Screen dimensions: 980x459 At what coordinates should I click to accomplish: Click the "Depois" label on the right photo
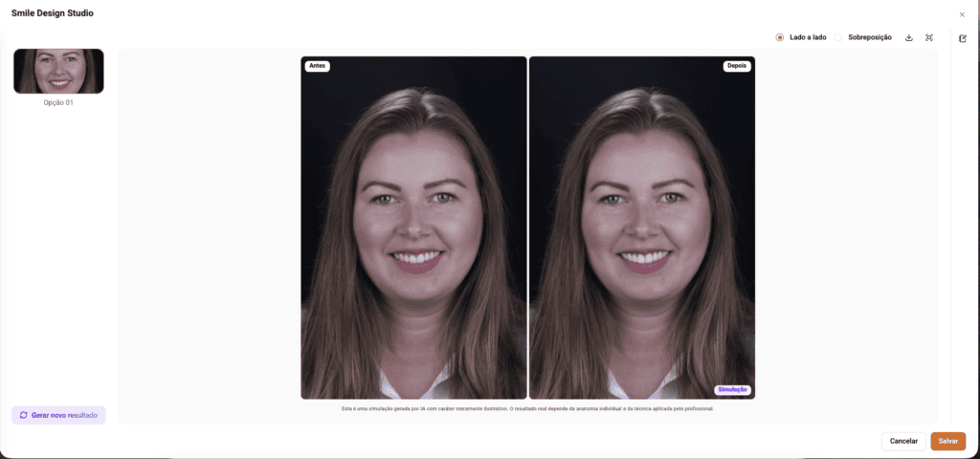737,66
